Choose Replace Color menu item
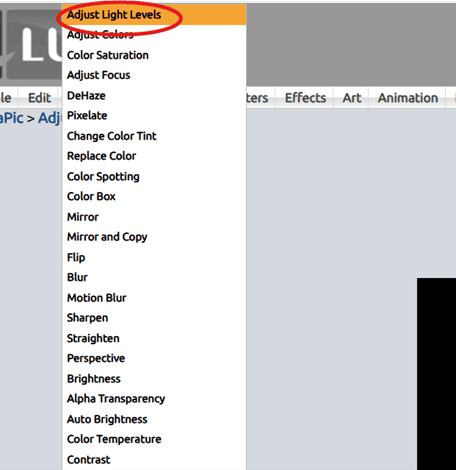This screenshot has height=470, width=456. click(154, 156)
